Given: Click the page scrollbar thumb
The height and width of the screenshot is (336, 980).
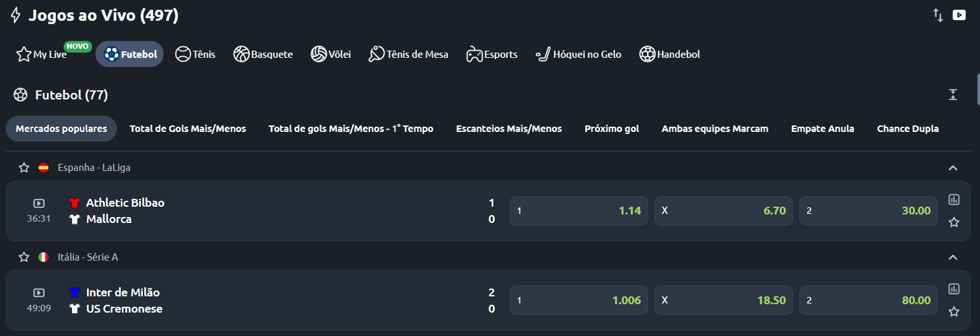Looking at the screenshot, I should [977, 90].
